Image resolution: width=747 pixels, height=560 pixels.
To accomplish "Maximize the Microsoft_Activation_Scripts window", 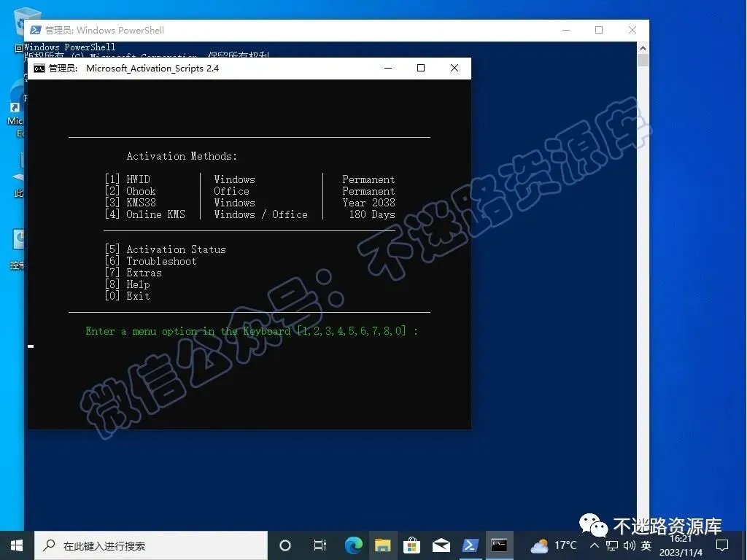I will coord(421,68).
